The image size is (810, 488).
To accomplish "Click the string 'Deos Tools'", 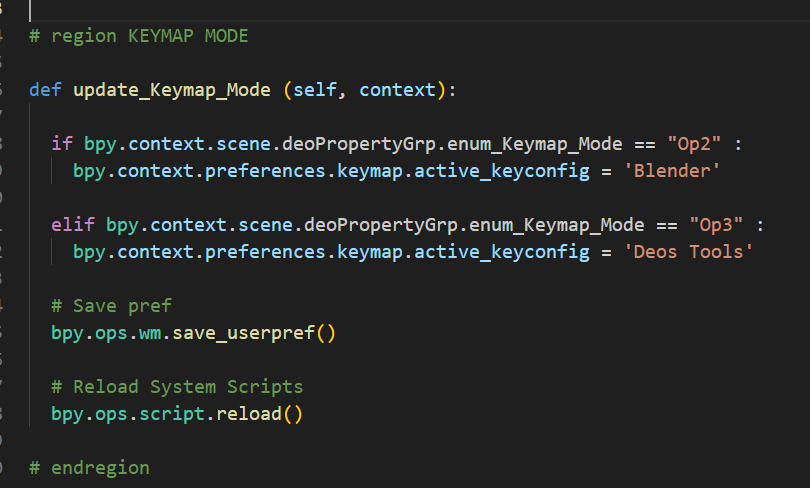I will tap(688, 252).
